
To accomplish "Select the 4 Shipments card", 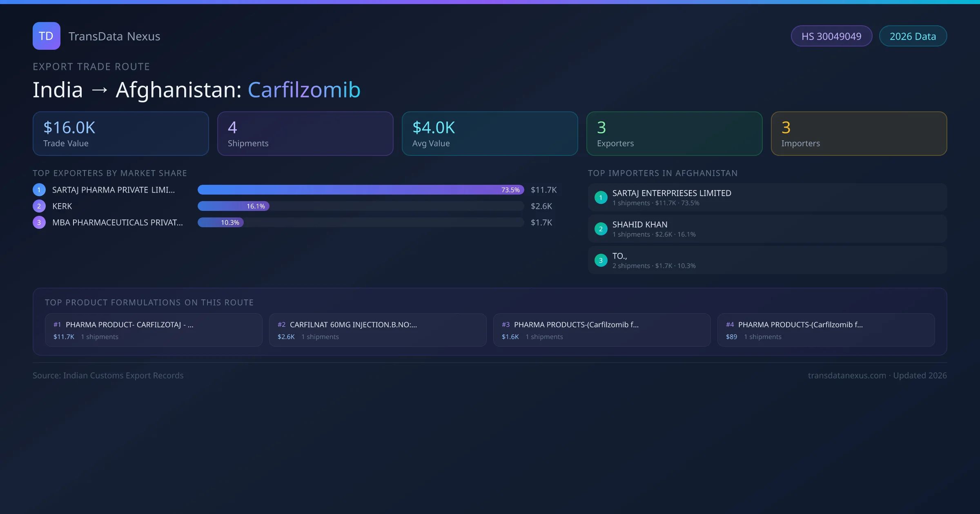I will tap(305, 134).
